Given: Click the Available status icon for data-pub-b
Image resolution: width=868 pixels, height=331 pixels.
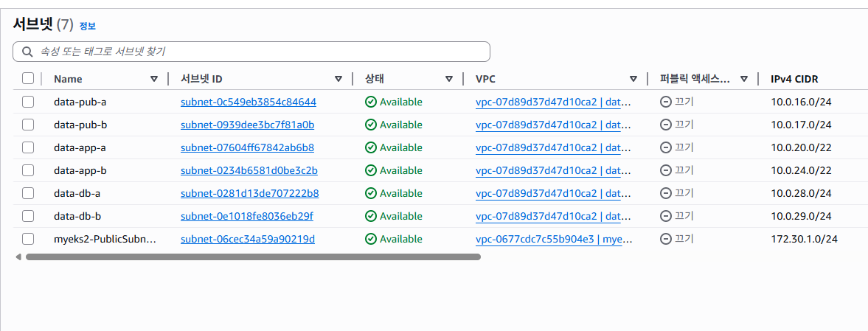Looking at the screenshot, I should point(370,125).
